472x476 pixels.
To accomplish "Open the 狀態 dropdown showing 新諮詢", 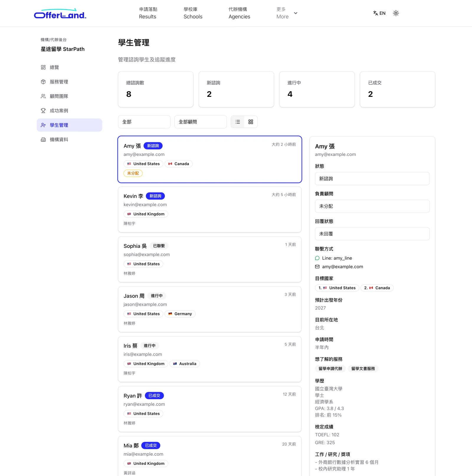I will pos(372,179).
